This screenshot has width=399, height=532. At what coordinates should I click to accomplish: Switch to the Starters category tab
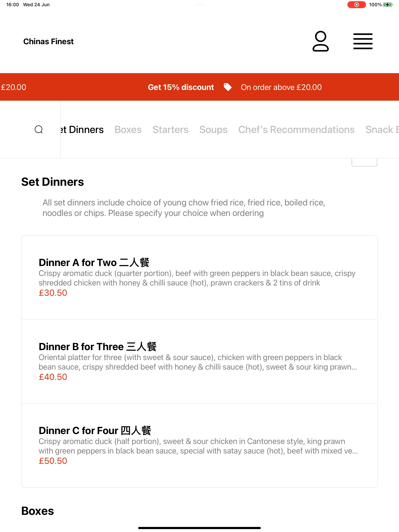point(170,129)
